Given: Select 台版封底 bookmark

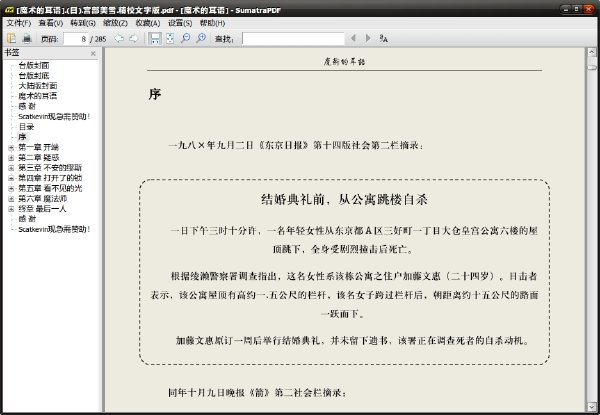Looking at the screenshot, I should [x=34, y=76].
